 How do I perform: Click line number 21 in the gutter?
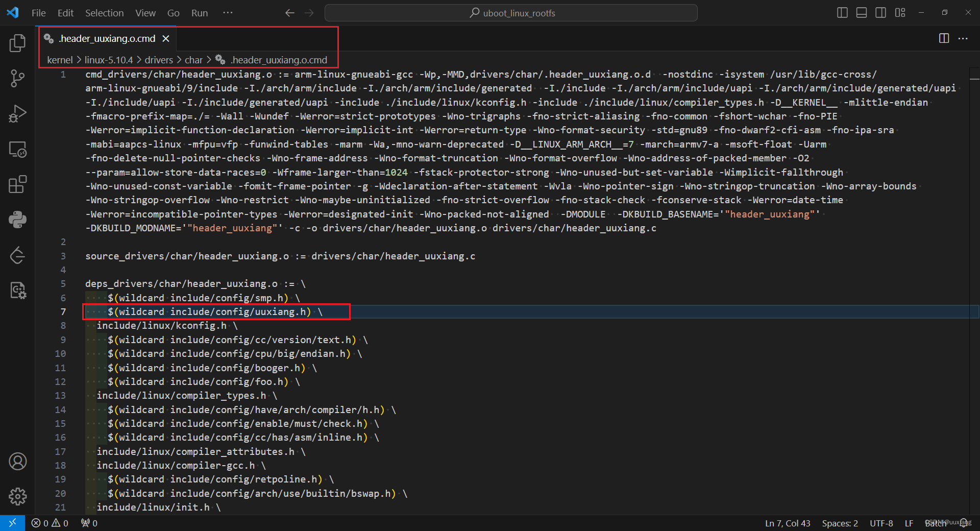(60, 507)
